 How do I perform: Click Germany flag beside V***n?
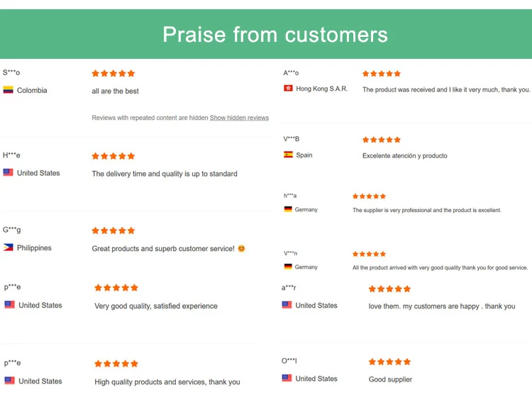pyautogui.click(x=288, y=267)
